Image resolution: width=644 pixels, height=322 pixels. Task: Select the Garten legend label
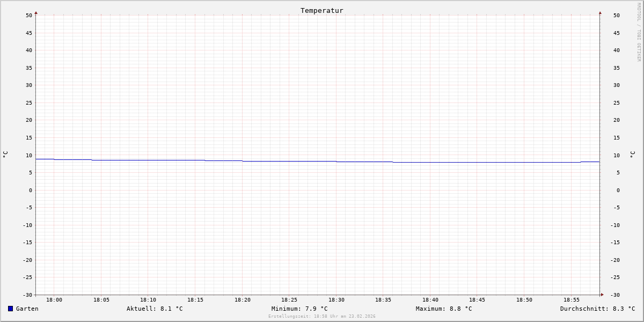(x=27, y=309)
